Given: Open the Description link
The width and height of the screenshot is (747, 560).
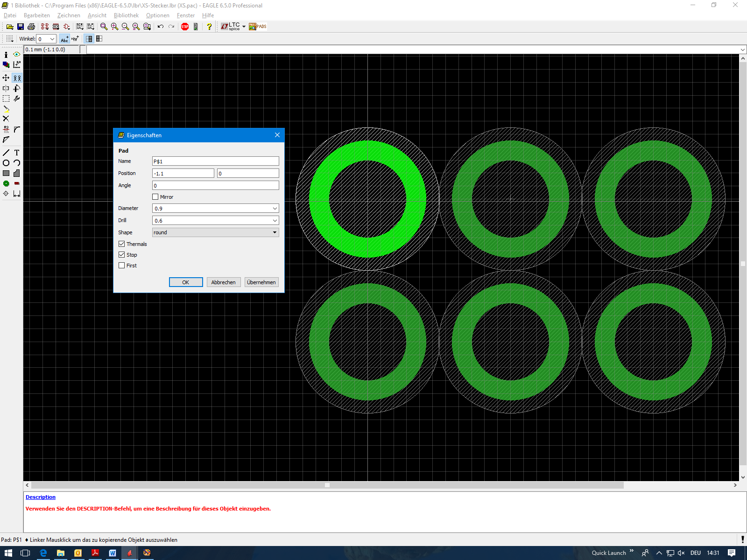Looking at the screenshot, I should click(x=41, y=497).
